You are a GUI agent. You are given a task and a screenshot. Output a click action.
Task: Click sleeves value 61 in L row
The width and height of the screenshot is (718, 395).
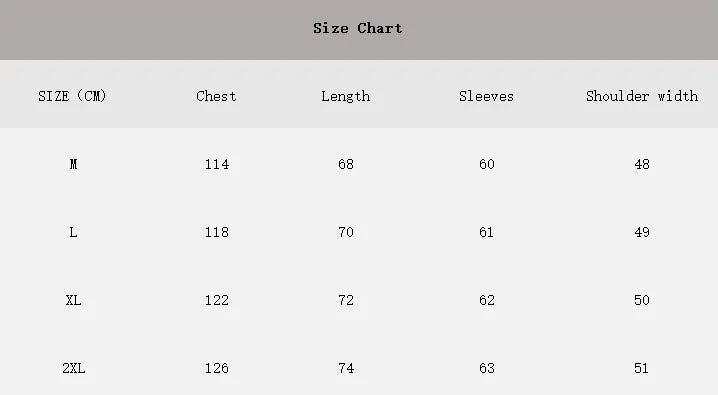(x=486, y=232)
